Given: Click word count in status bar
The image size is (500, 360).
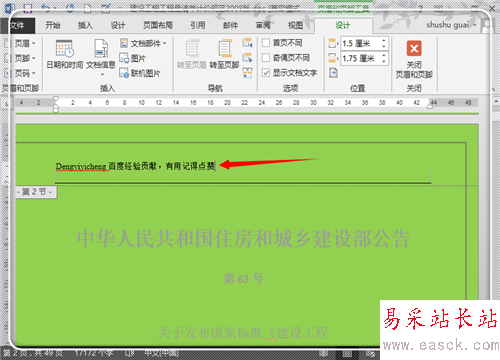Looking at the screenshot, I should [x=94, y=353].
